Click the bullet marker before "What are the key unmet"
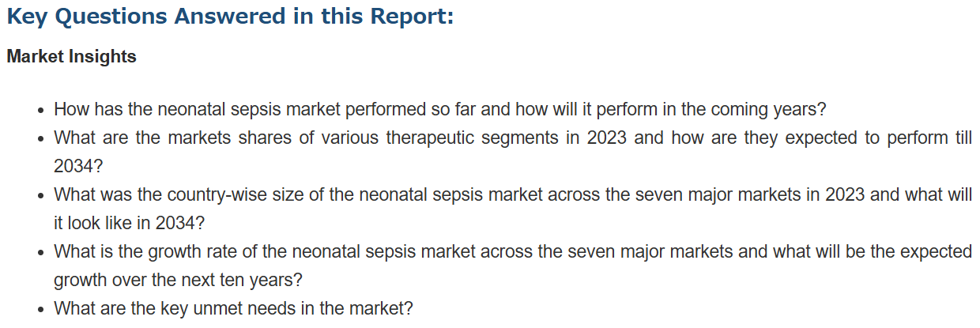This screenshot has width=980, height=328. [x=40, y=309]
